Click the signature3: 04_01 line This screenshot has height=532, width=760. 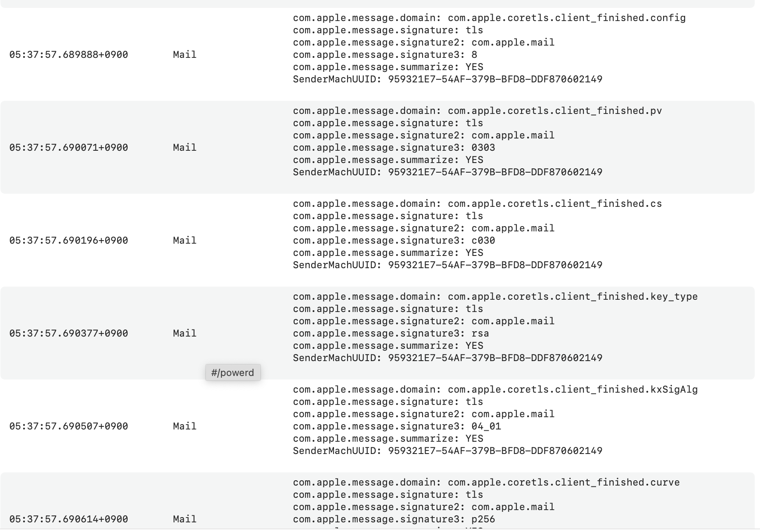[x=397, y=426]
